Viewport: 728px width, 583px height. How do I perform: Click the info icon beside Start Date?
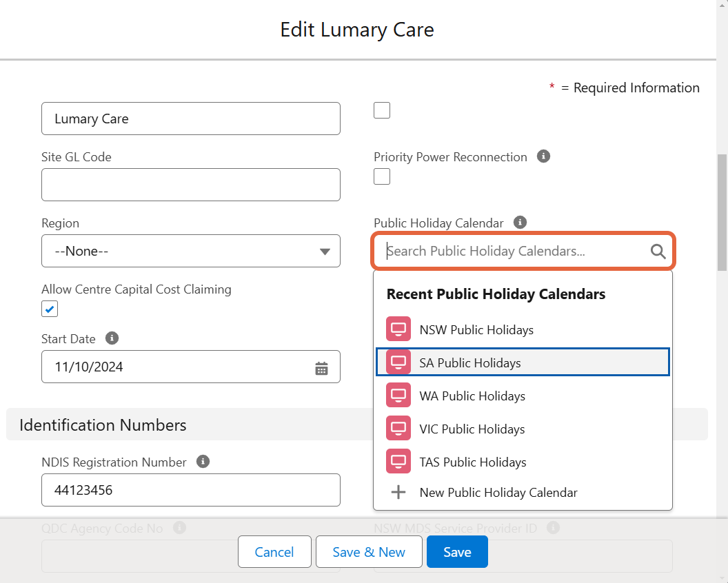pos(112,338)
